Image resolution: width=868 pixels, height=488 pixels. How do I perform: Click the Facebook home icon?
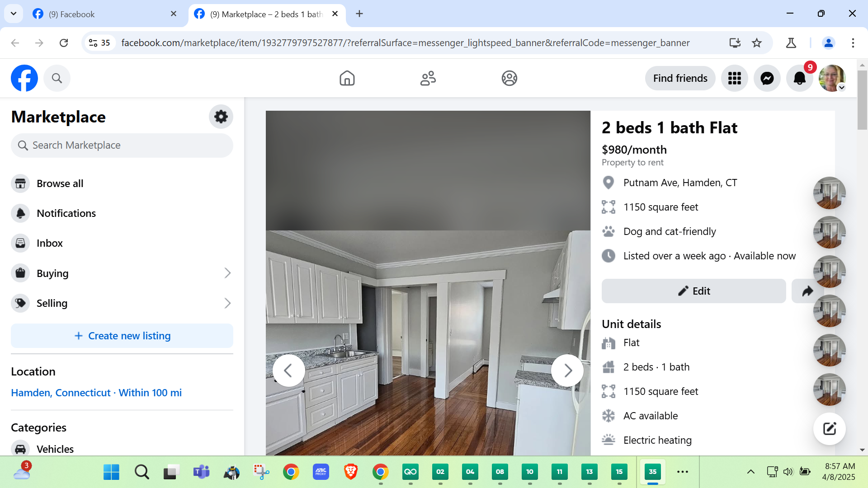[x=347, y=78]
